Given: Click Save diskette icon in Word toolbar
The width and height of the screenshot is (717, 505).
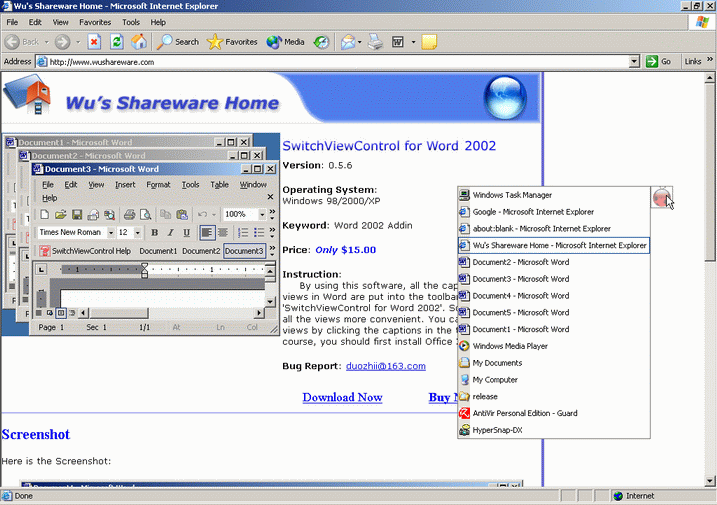Looking at the screenshot, I should [77, 214].
